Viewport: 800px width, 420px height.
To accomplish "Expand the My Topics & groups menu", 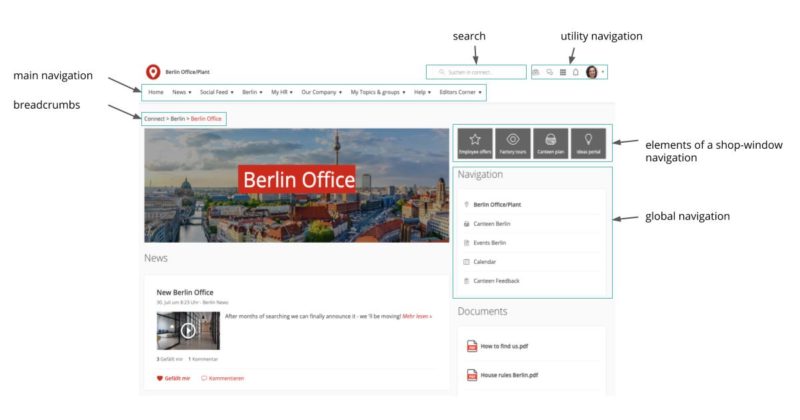I will [377, 92].
